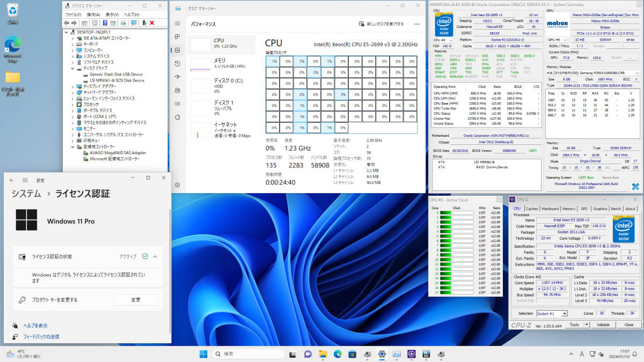The height and width of the screenshot is (362, 644).
Task: Click back arrow in Device Manager toolbar
Action: click(x=67, y=23)
